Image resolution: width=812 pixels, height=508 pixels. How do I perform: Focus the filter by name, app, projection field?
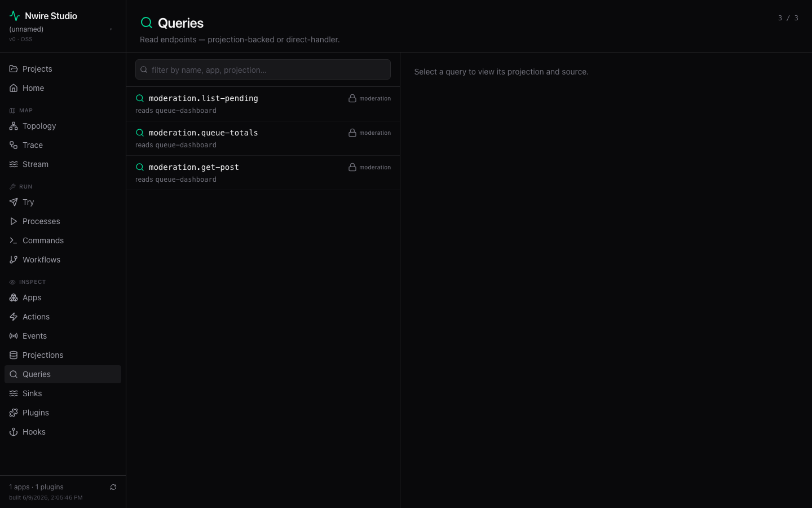coord(263,69)
